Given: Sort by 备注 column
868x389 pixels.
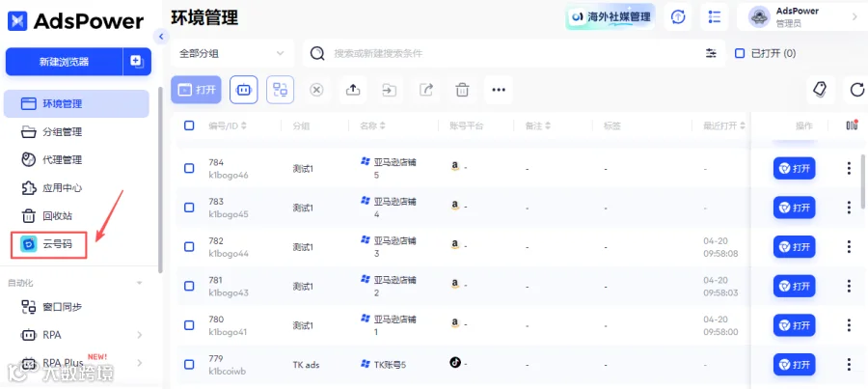Looking at the screenshot, I should pos(548,125).
